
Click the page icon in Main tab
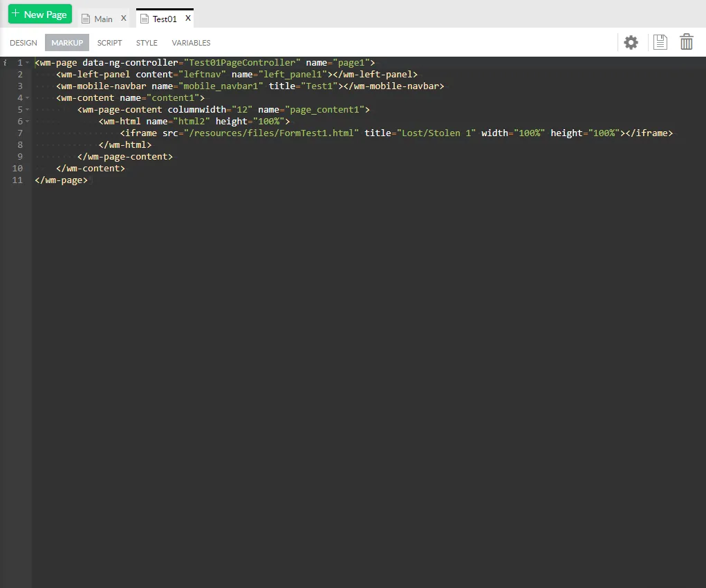[x=86, y=19]
